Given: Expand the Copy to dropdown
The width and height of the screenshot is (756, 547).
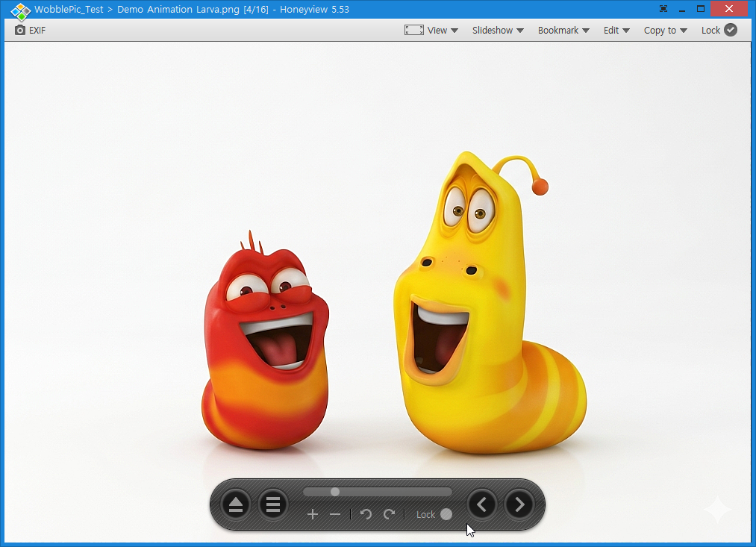Looking at the screenshot, I should 666,31.
